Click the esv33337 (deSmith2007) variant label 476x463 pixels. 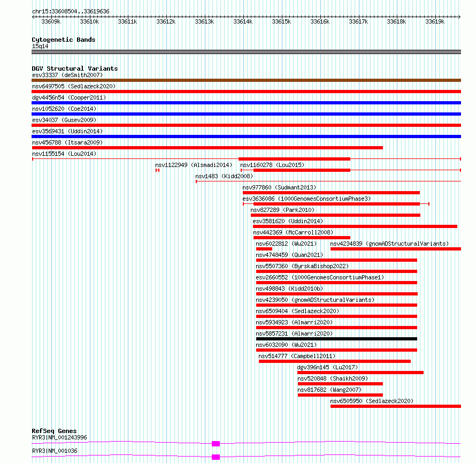coord(67,75)
